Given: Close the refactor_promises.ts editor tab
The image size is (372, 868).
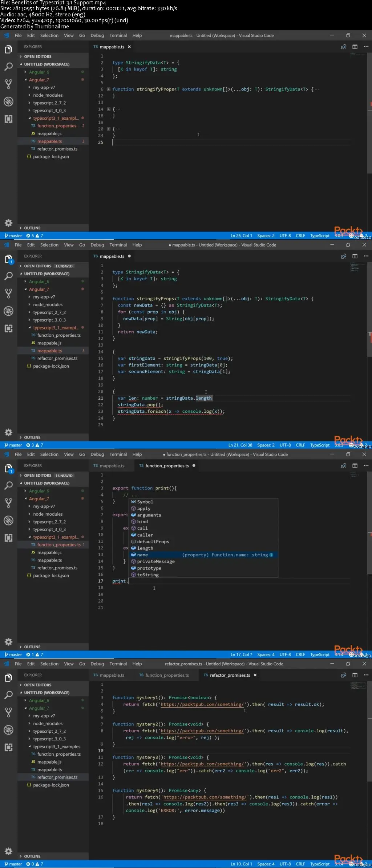Looking at the screenshot, I should coord(255,675).
